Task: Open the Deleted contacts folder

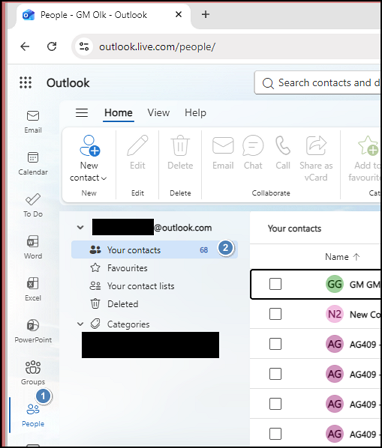Action: 122,304
